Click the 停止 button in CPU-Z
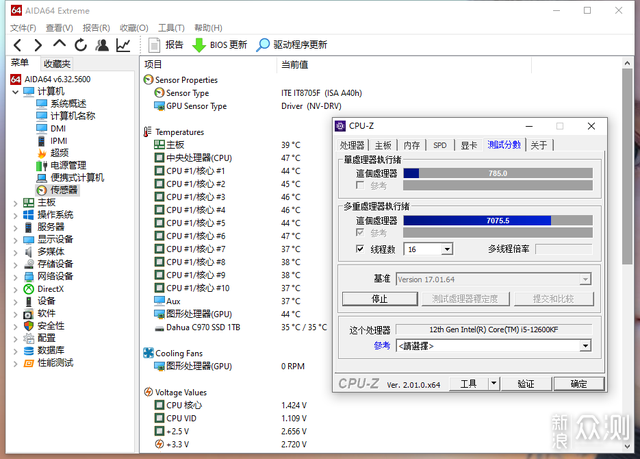The width and height of the screenshot is (640, 459). 380,299
